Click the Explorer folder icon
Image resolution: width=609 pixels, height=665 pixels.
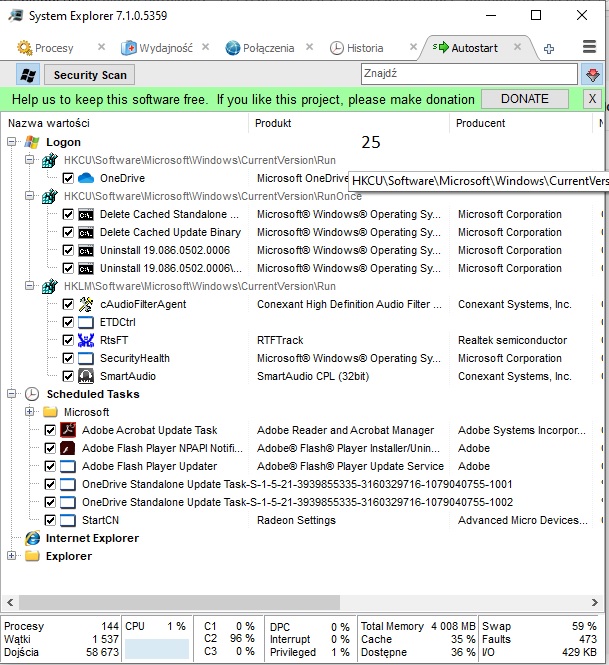coord(32,556)
